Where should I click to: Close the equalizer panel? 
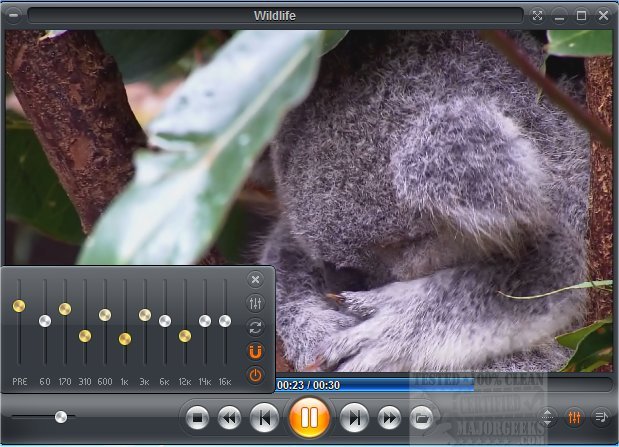click(x=255, y=280)
